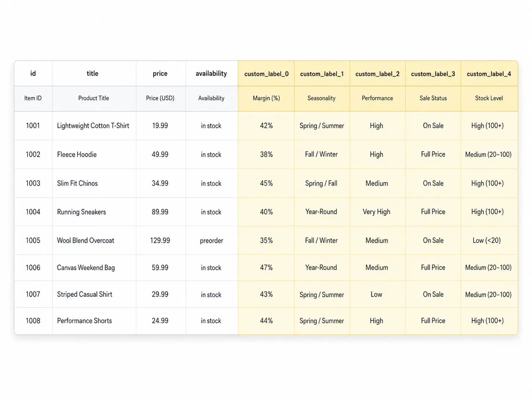Click item ID 1004
The image size is (532, 399).
click(33, 212)
